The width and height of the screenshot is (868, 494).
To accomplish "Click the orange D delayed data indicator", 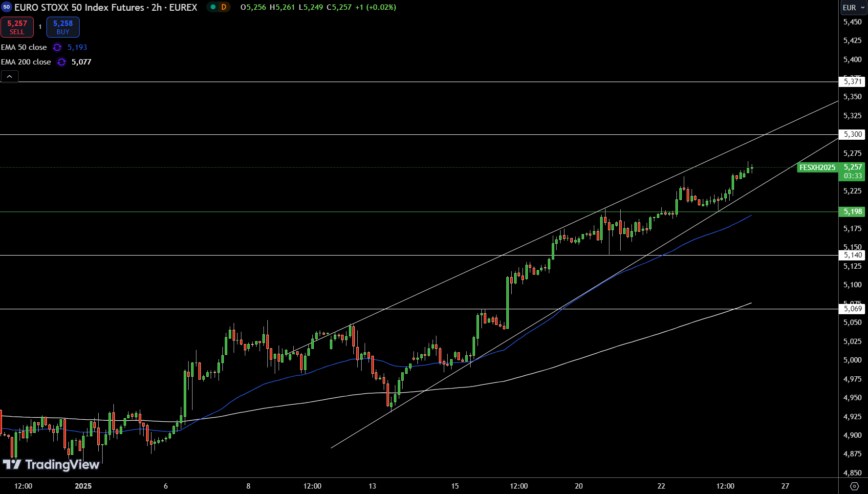I will tap(224, 7).
